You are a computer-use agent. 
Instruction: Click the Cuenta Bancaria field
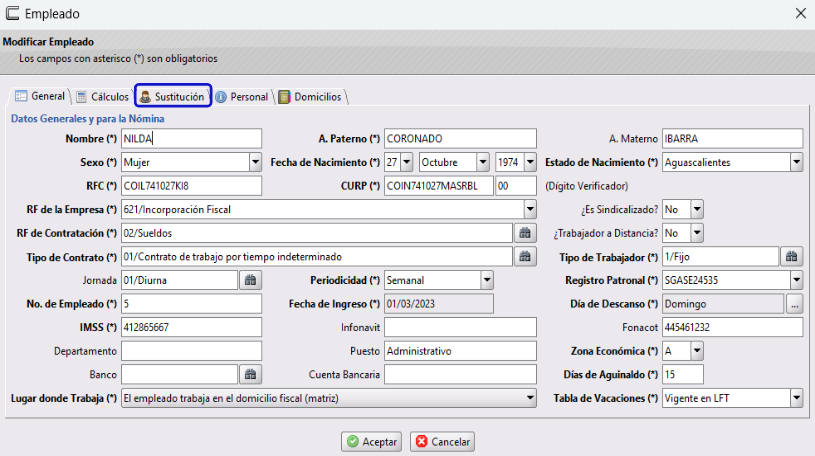pyautogui.click(x=461, y=374)
